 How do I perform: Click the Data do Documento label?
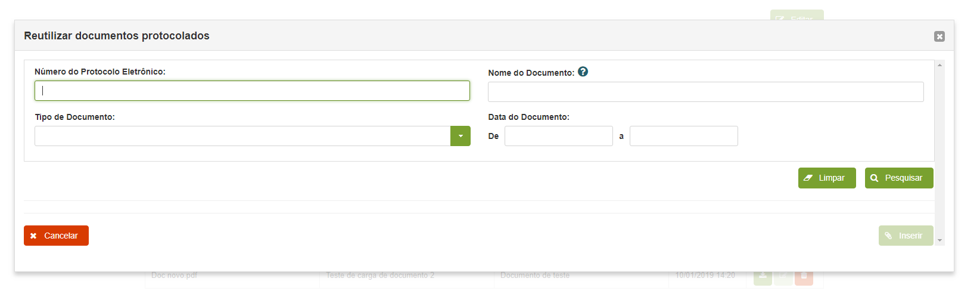point(528,117)
